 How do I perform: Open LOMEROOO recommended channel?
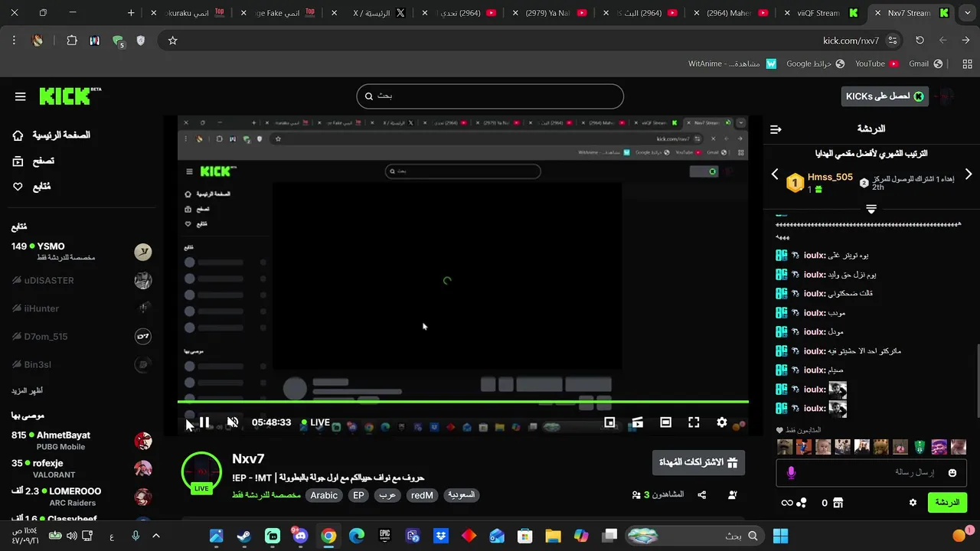click(81, 497)
